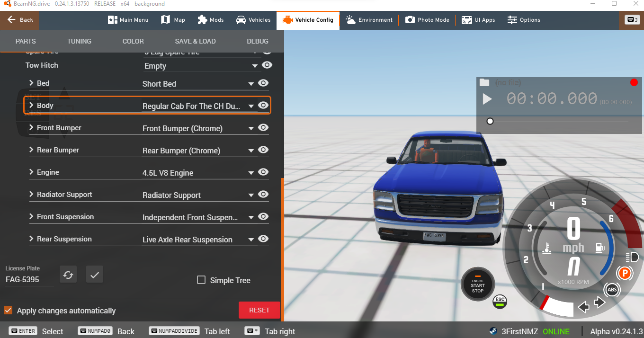The image size is (644, 338).
Task: Click the Engine Start Stop button
Action: pos(478,284)
